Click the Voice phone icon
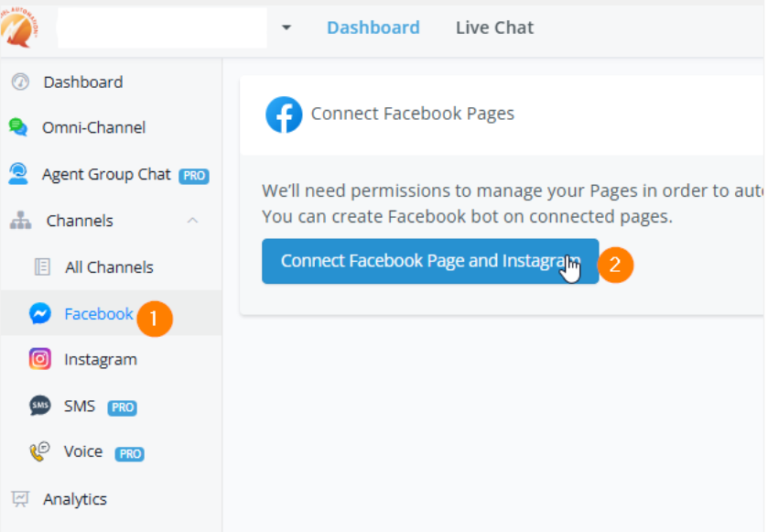 tap(40, 451)
